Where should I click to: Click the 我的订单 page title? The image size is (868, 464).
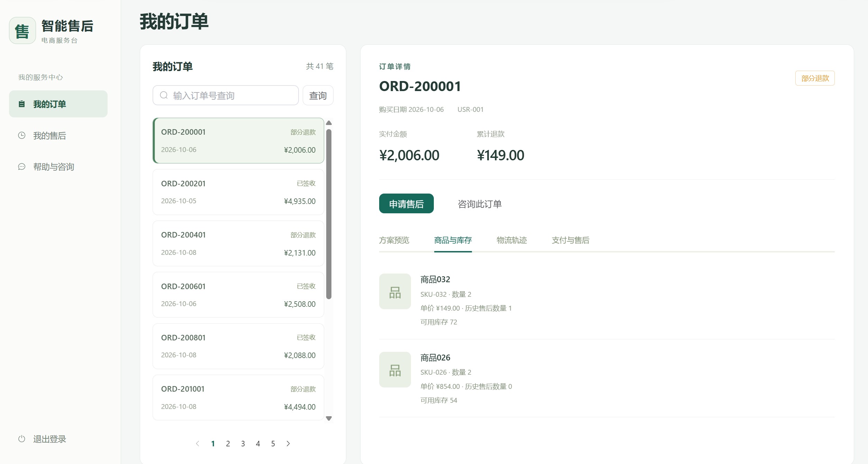click(x=174, y=21)
